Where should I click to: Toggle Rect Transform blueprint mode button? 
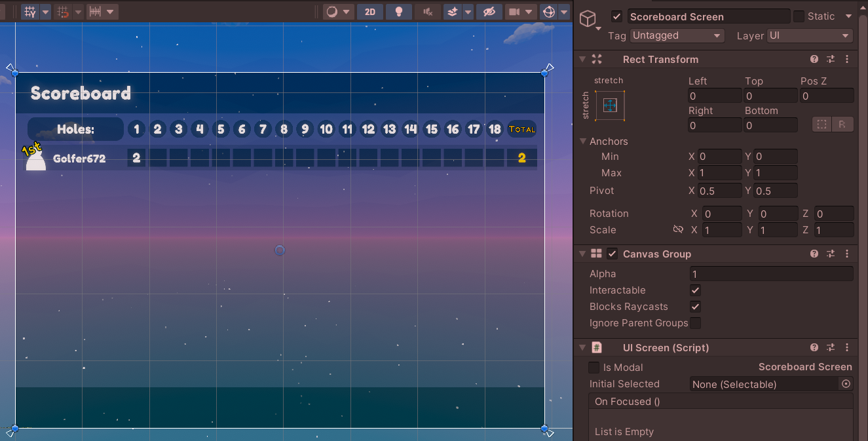(822, 125)
